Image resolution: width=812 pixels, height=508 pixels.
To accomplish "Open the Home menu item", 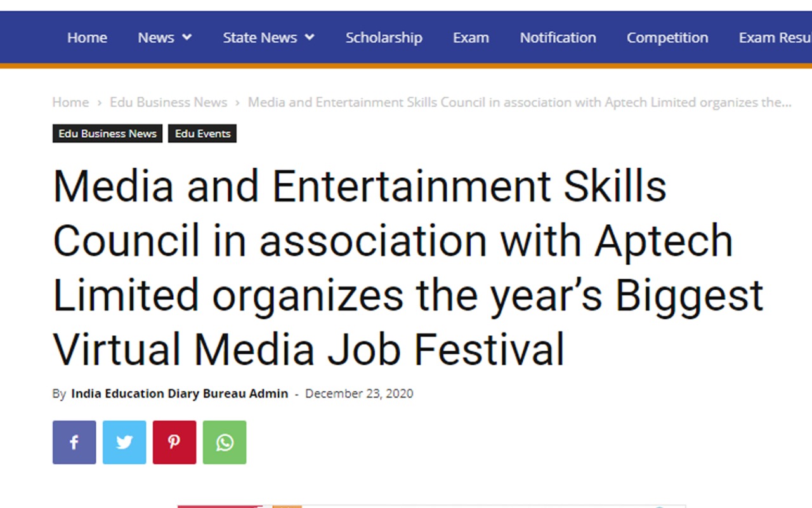I will pyautogui.click(x=87, y=37).
